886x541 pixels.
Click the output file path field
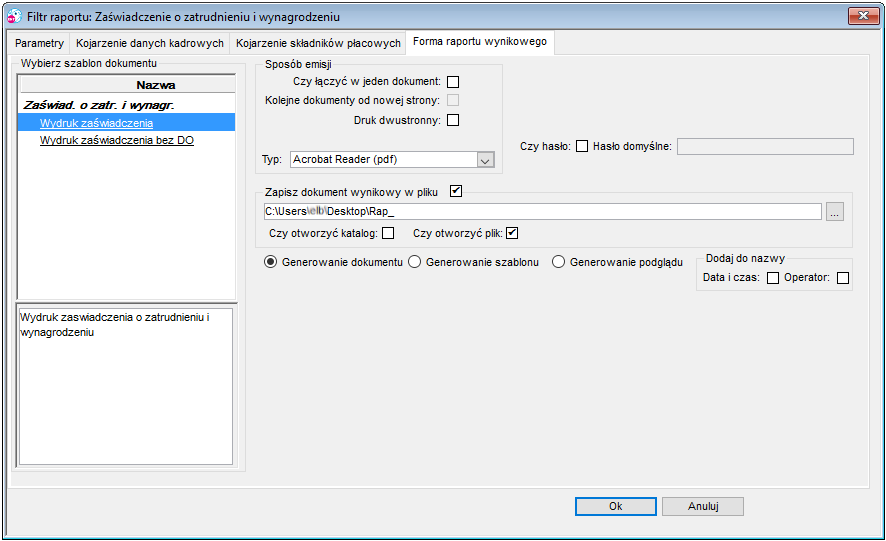point(542,211)
